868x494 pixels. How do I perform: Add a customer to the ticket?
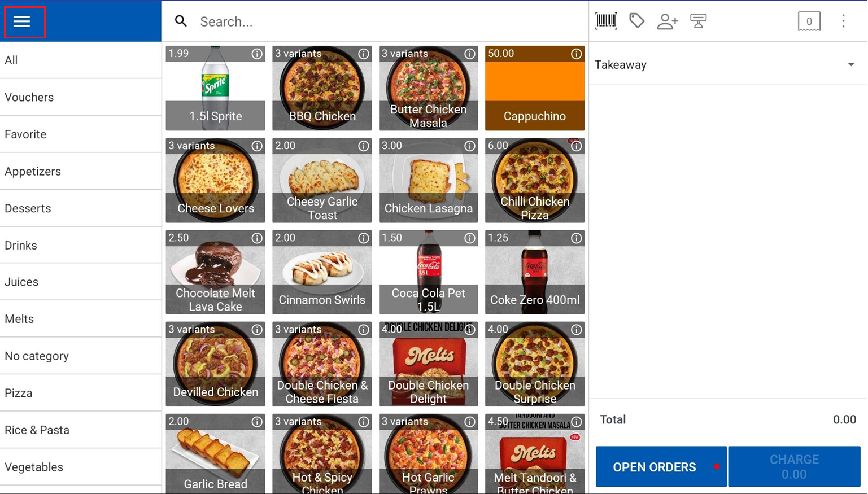667,21
